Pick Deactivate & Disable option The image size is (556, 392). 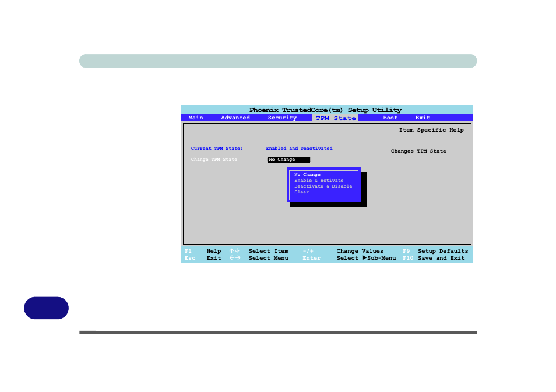tap(323, 186)
